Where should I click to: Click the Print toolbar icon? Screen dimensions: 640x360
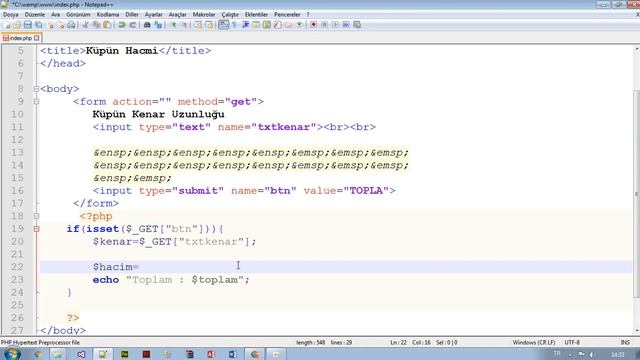pos(71,25)
